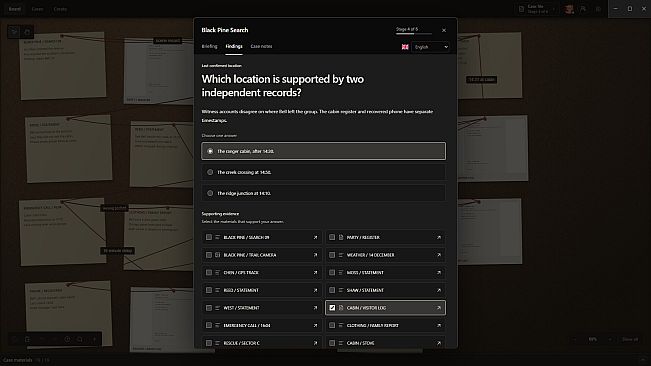Open the English language dropdown
The image size is (651, 366).
point(431,47)
